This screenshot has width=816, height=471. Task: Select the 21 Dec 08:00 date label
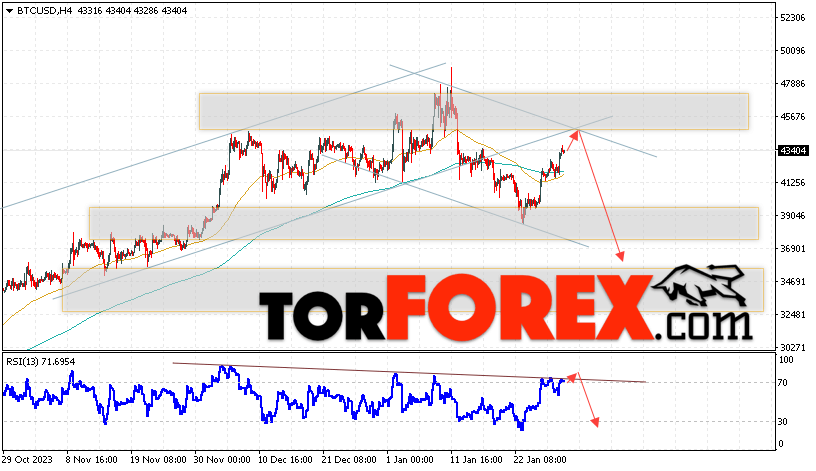(x=349, y=460)
